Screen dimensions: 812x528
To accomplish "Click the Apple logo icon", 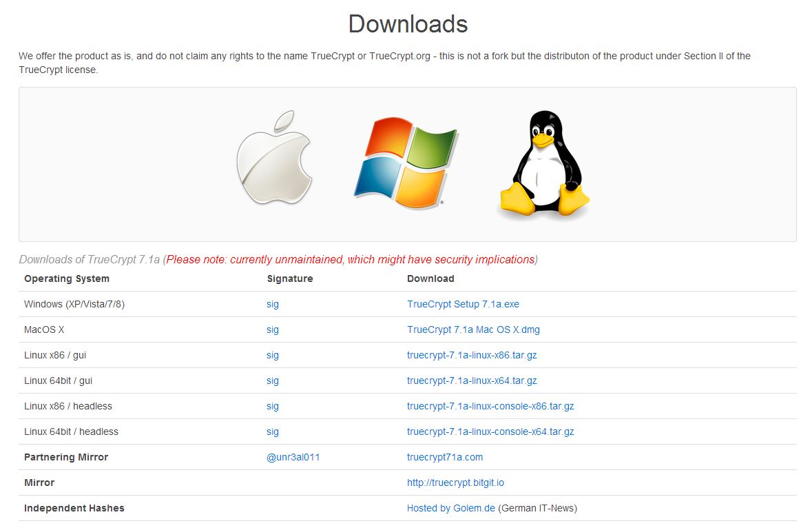I will coord(275,158).
